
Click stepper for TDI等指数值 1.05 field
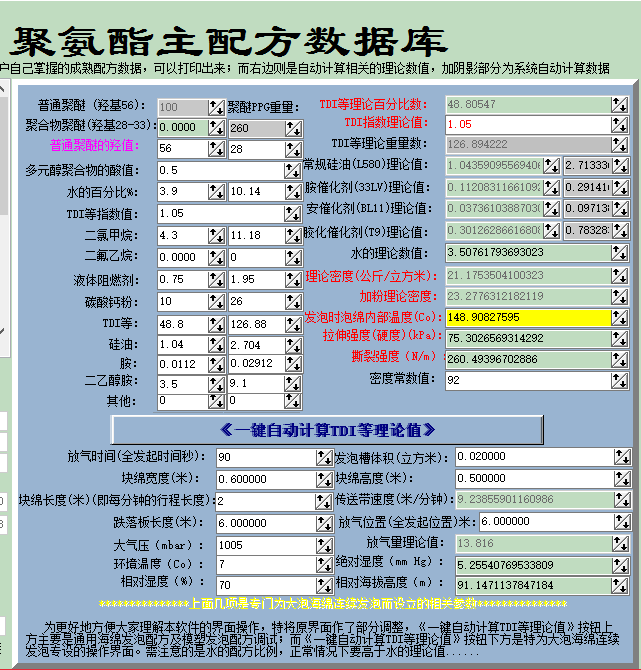tap(293, 214)
